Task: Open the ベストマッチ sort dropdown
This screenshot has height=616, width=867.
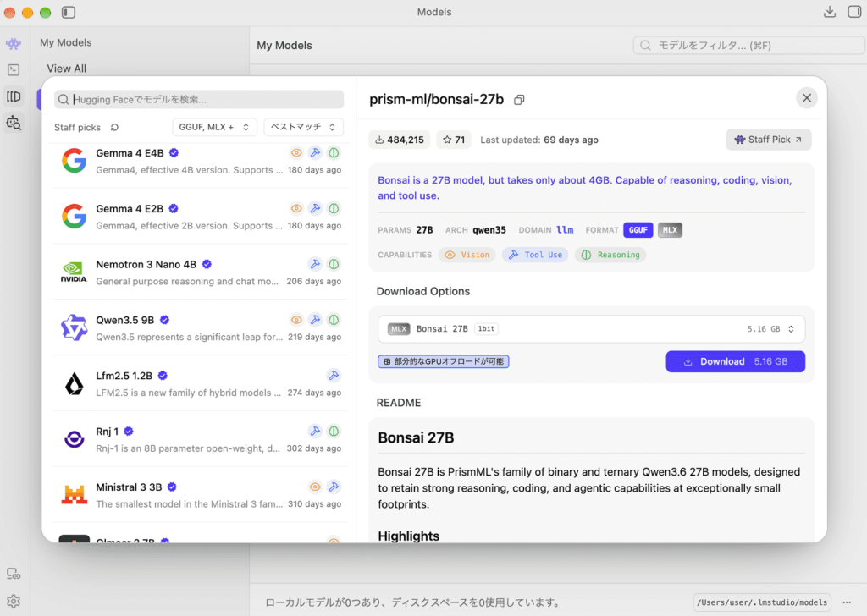Action: (x=303, y=127)
